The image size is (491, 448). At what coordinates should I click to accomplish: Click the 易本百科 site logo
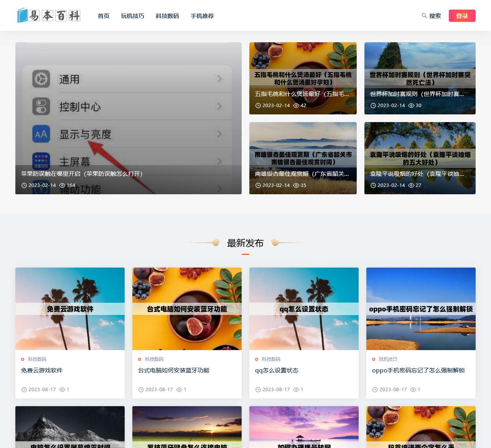[x=49, y=15]
